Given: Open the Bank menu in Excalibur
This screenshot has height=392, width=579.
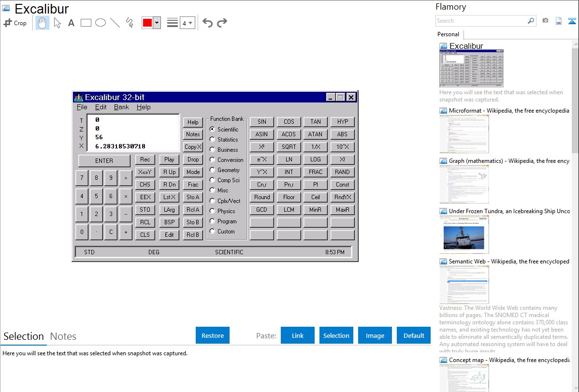Looking at the screenshot, I should [x=121, y=107].
